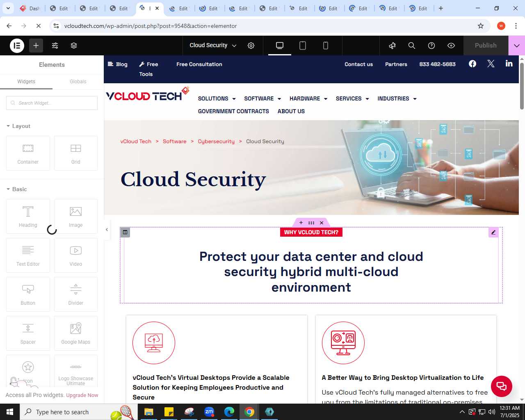The width and height of the screenshot is (525, 420).
Task: Open File Explorer from taskbar
Action: 148,412
